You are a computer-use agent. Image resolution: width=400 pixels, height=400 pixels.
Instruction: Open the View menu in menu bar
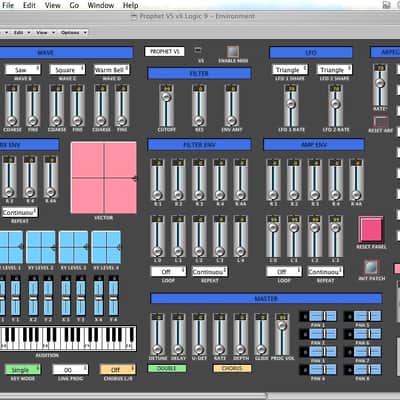[53, 5]
